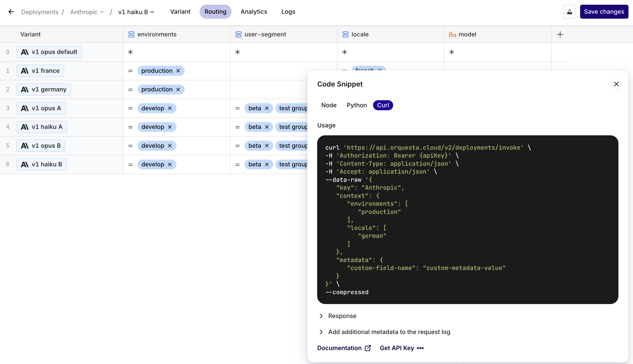This screenshot has width=633, height=364.
Task: Open the flask experiment icon button
Action: click(x=569, y=12)
